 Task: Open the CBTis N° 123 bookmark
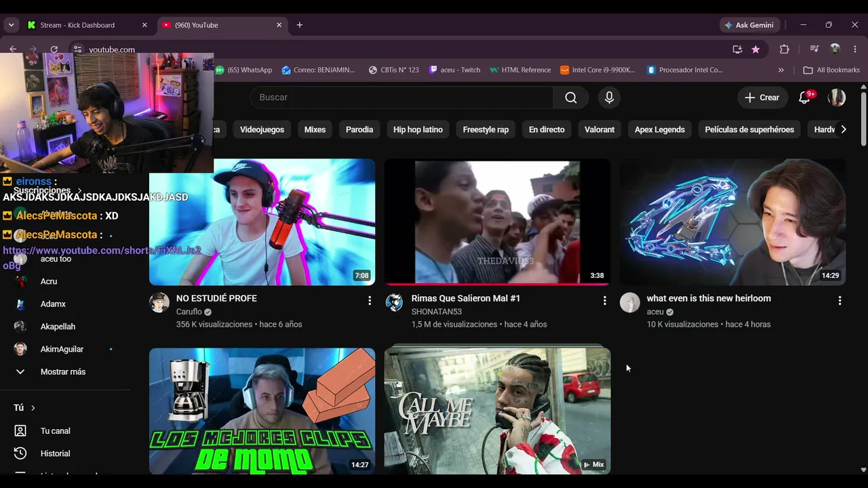point(393,70)
